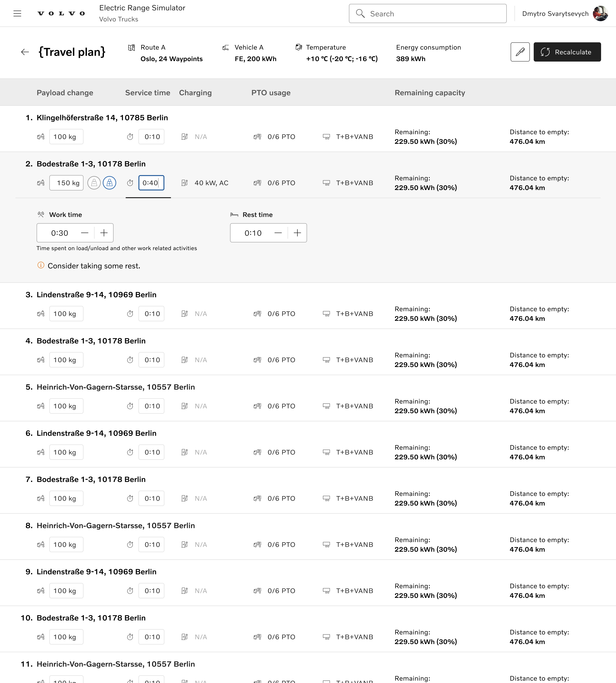Click the payload icon in stop 6
The image size is (616, 683).
pyautogui.click(x=41, y=452)
